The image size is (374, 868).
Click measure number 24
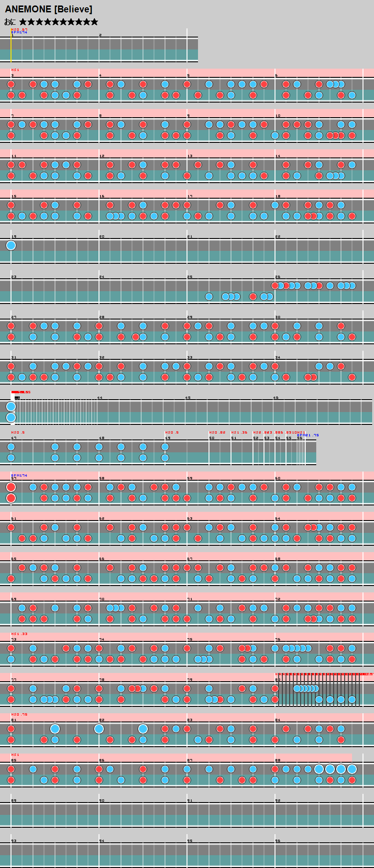pos(102,277)
